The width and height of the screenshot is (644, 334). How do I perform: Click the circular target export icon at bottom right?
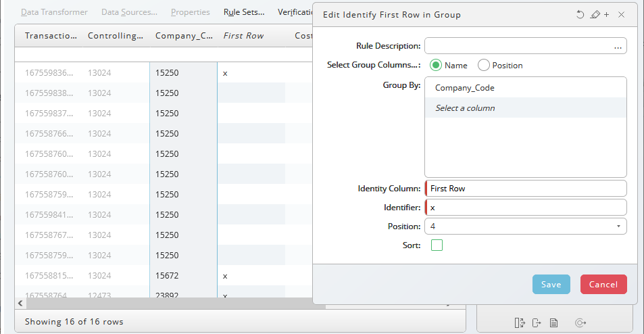580,323
